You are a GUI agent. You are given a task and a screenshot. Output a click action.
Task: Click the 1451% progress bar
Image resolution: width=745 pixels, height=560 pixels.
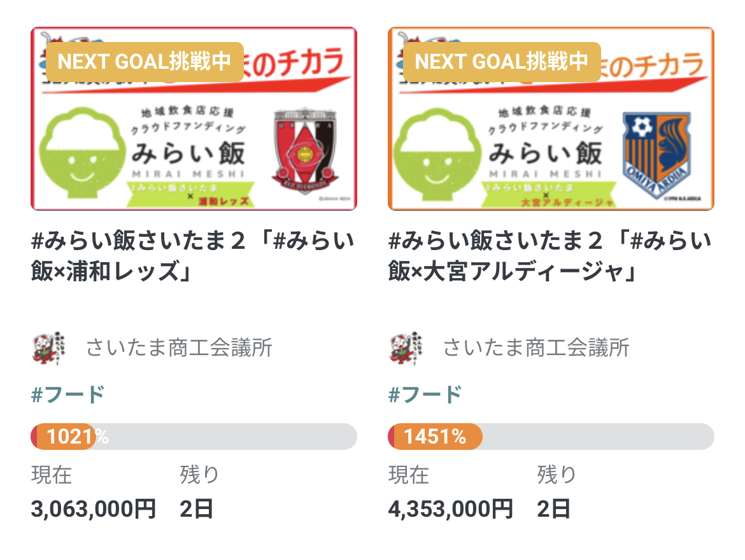pyautogui.click(x=551, y=437)
